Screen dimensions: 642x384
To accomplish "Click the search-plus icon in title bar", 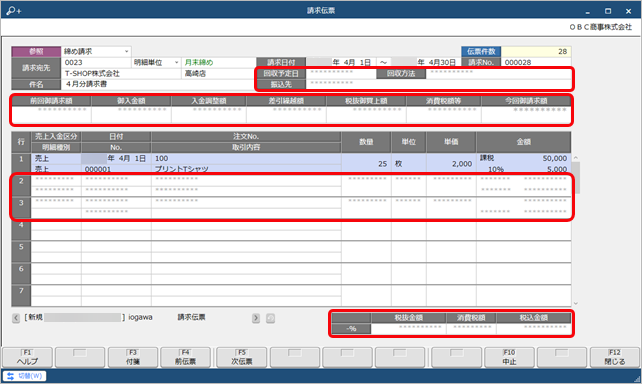I will [13, 11].
